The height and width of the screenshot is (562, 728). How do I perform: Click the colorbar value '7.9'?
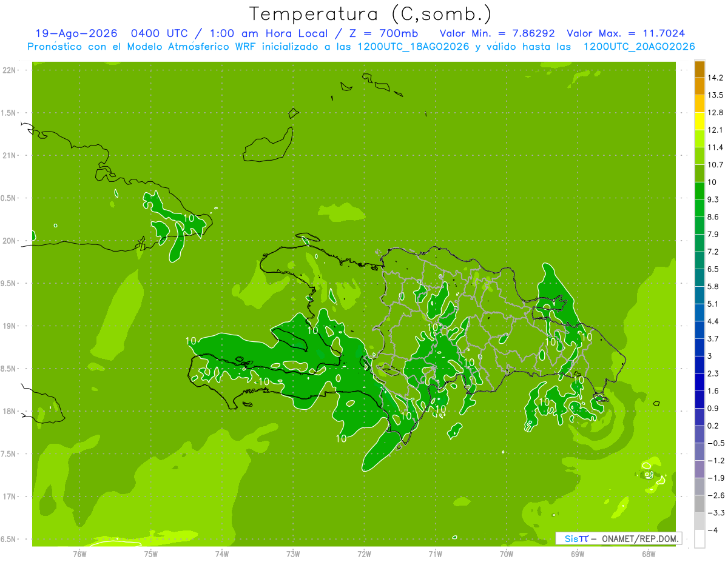coord(713,234)
